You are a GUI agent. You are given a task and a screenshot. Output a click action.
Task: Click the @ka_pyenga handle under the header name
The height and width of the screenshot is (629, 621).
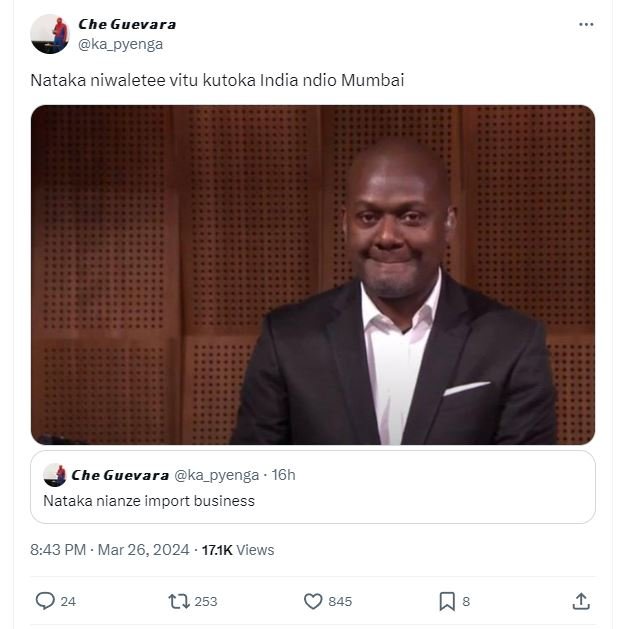(x=121, y=44)
